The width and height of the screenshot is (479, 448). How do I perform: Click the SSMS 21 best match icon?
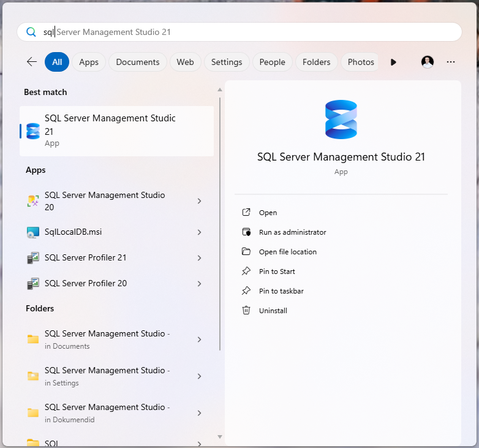coord(33,131)
